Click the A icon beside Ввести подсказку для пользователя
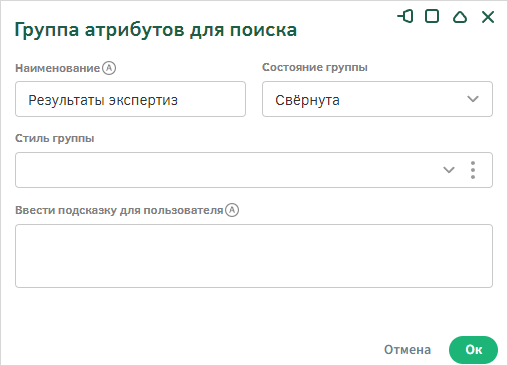The height and width of the screenshot is (366, 508). pos(232,210)
